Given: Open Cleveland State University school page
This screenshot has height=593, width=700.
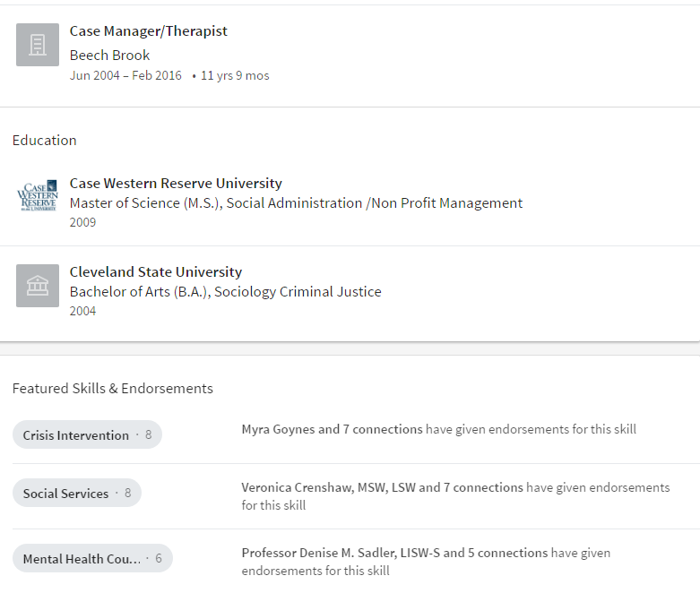Looking at the screenshot, I should point(156,272).
